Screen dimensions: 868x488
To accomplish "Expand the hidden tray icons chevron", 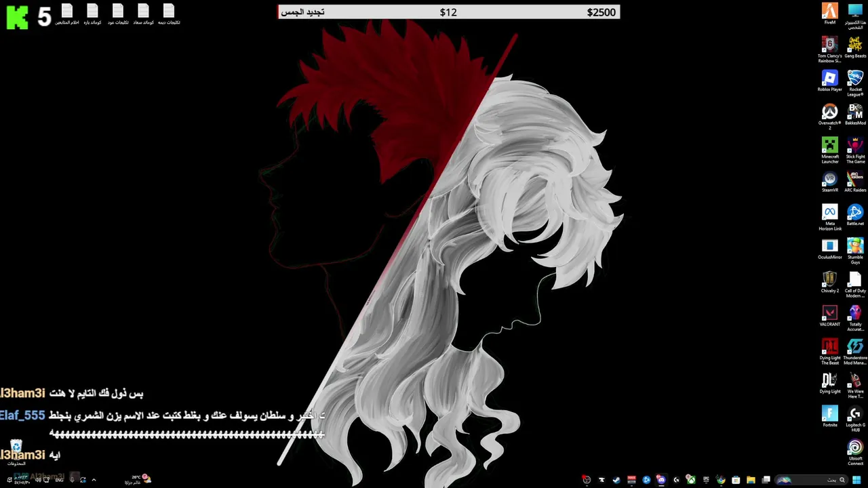I will pyautogui.click(x=94, y=480).
